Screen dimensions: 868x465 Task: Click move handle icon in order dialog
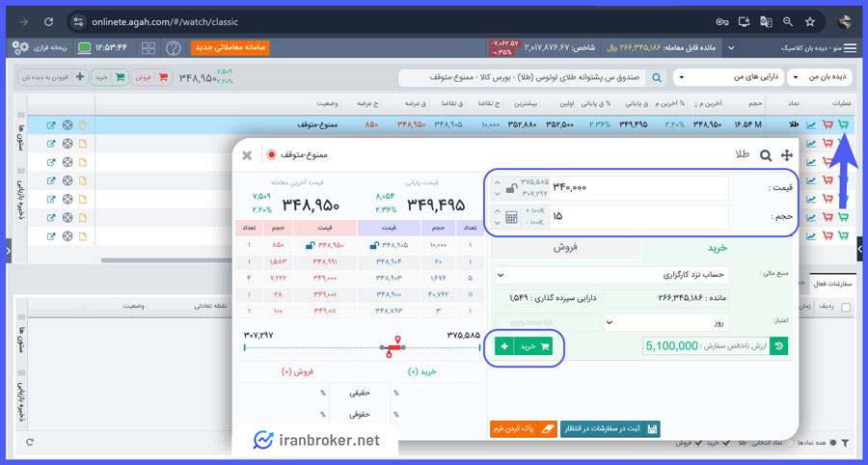tap(787, 155)
